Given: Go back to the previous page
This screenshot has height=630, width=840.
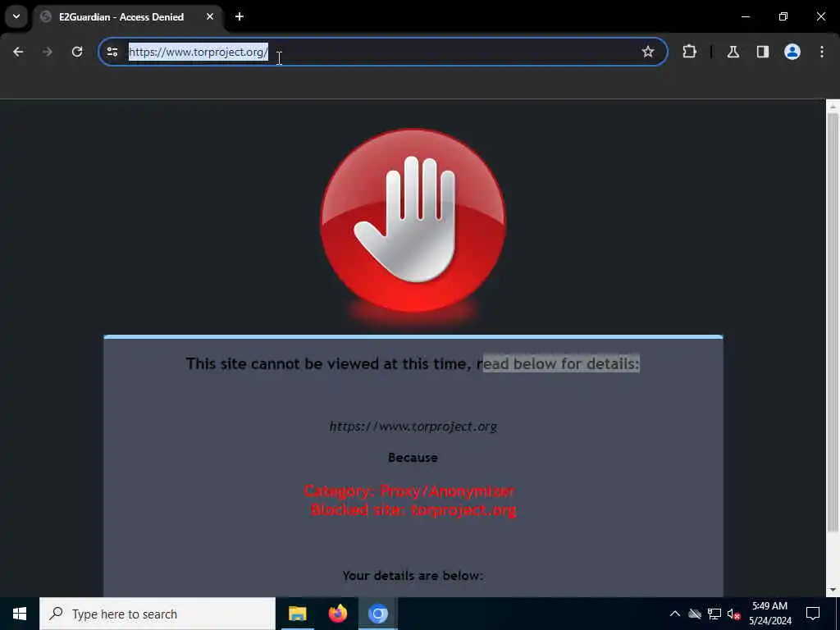Looking at the screenshot, I should pyautogui.click(x=18, y=52).
